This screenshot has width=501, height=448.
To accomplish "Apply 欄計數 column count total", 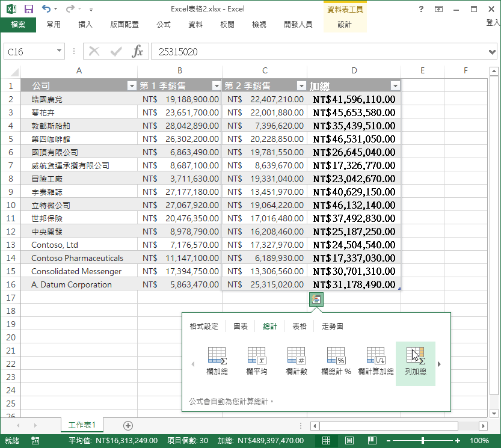I will (297, 361).
